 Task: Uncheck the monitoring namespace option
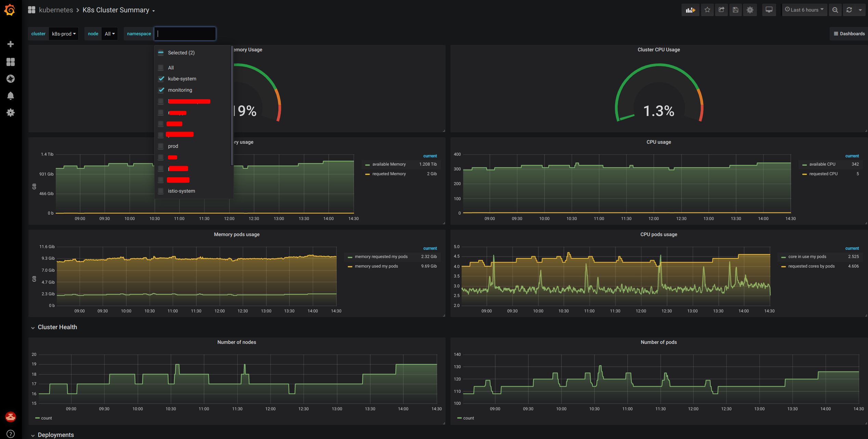click(161, 90)
